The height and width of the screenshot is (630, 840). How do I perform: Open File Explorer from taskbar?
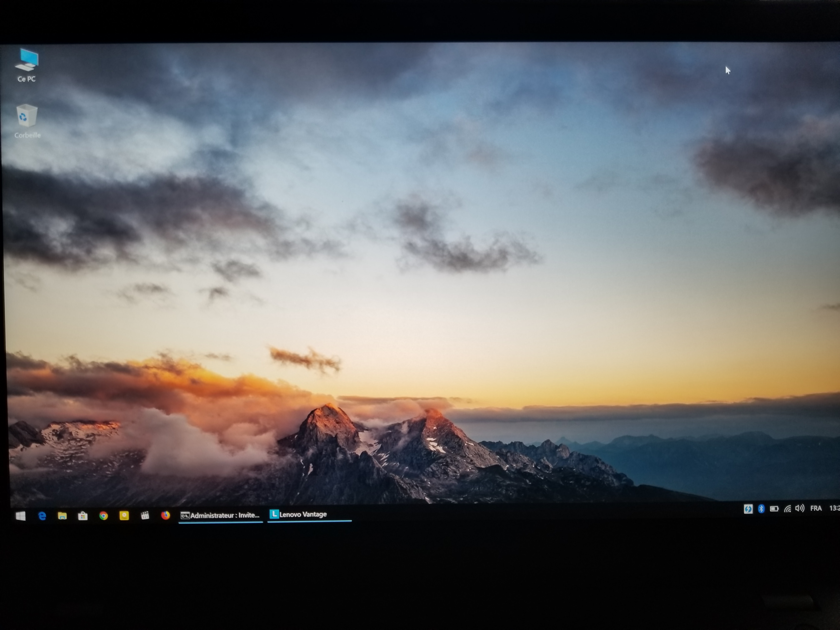click(62, 516)
